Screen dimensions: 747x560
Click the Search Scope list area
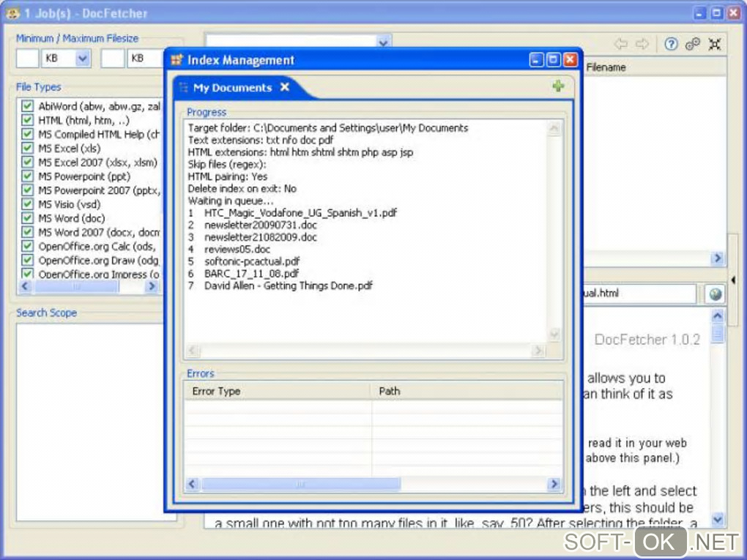[x=91, y=422]
